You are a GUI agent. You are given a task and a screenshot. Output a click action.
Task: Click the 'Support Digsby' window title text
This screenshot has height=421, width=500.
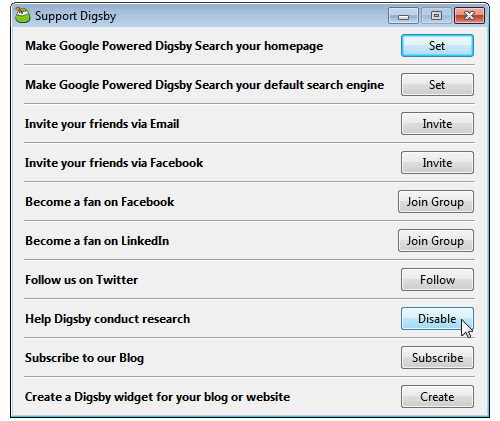75,16
